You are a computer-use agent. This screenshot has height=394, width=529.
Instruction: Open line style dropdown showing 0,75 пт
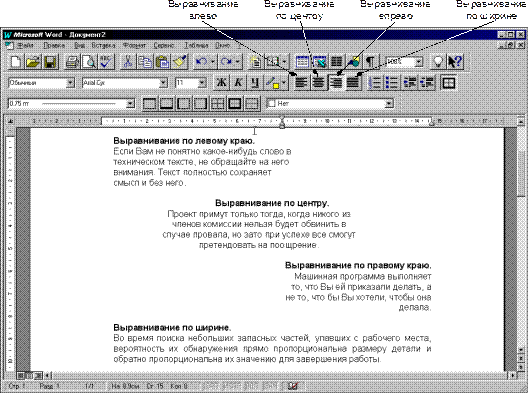click(131, 104)
